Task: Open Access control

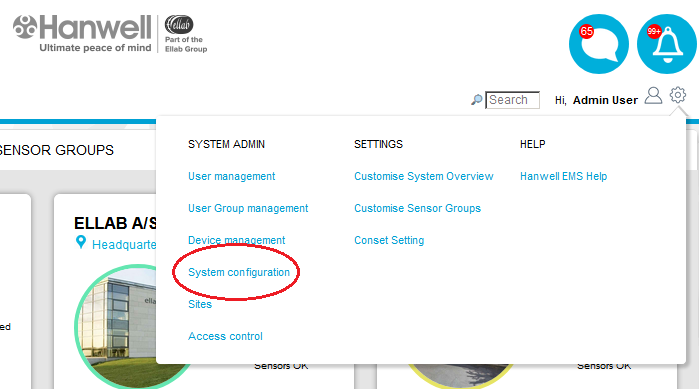Action: click(x=225, y=337)
